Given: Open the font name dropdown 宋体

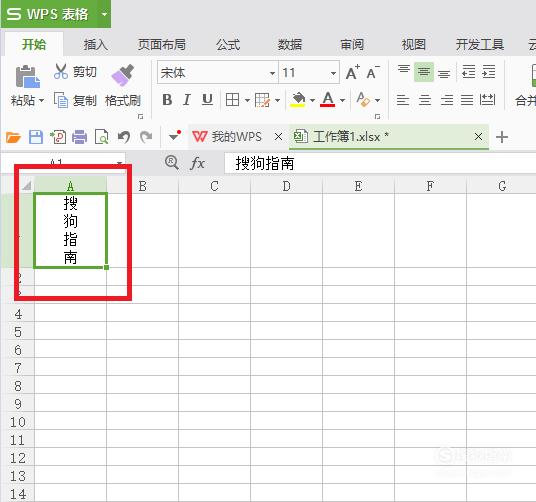Looking at the screenshot, I should [x=272, y=73].
